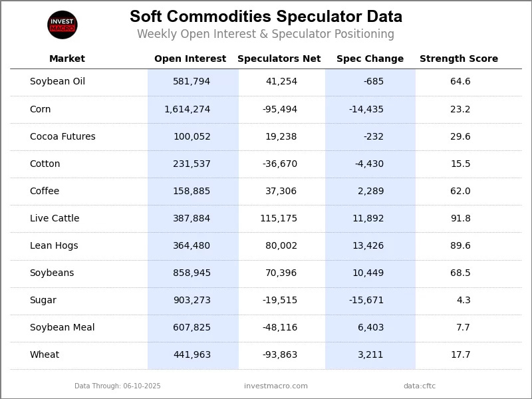Click Cotton's speculators net value -36,670

coord(280,164)
